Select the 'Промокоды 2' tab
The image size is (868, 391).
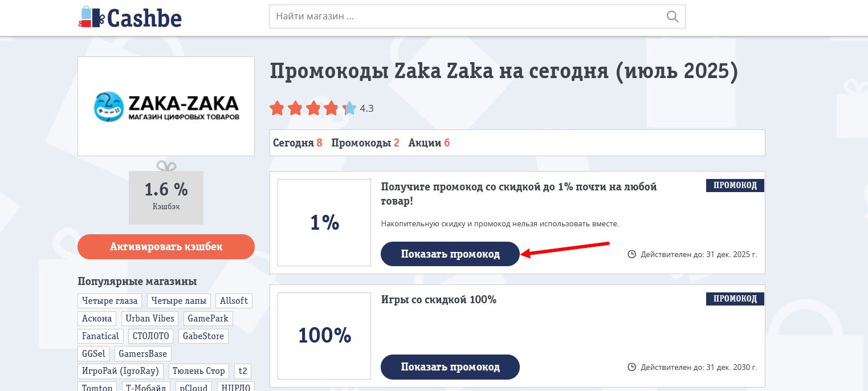point(365,143)
